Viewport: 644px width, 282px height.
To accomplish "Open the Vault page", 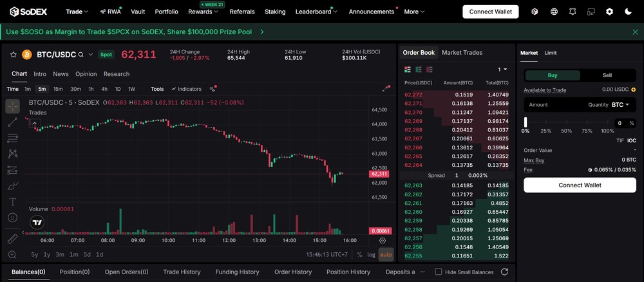I will pos(138,12).
